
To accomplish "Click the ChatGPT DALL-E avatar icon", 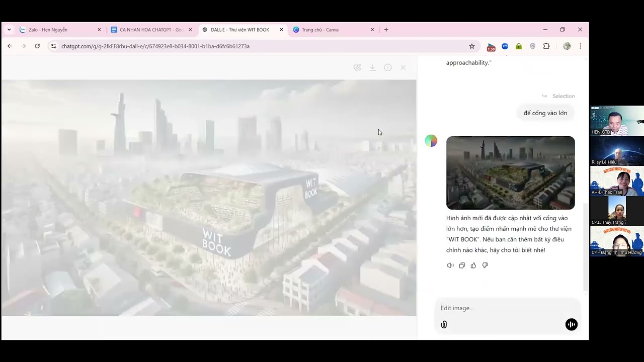I will pyautogui.click(x=431, y=141).
